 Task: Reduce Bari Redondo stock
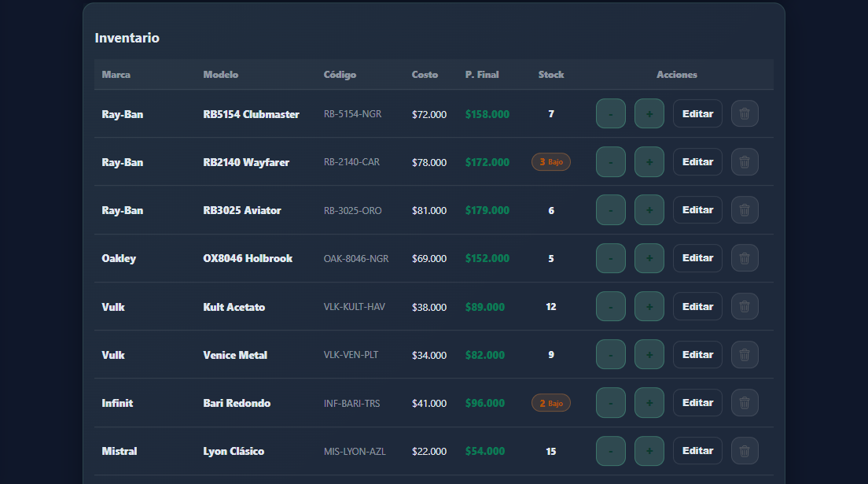tap(611, 403)
